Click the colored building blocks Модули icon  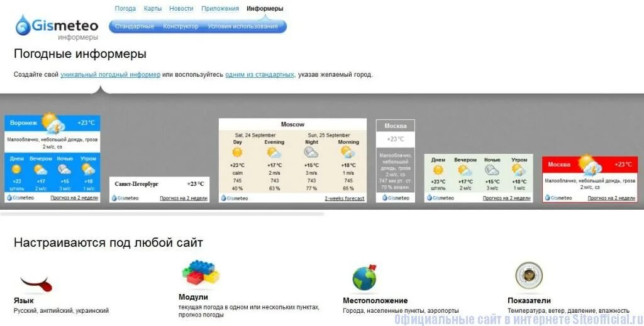201,273
